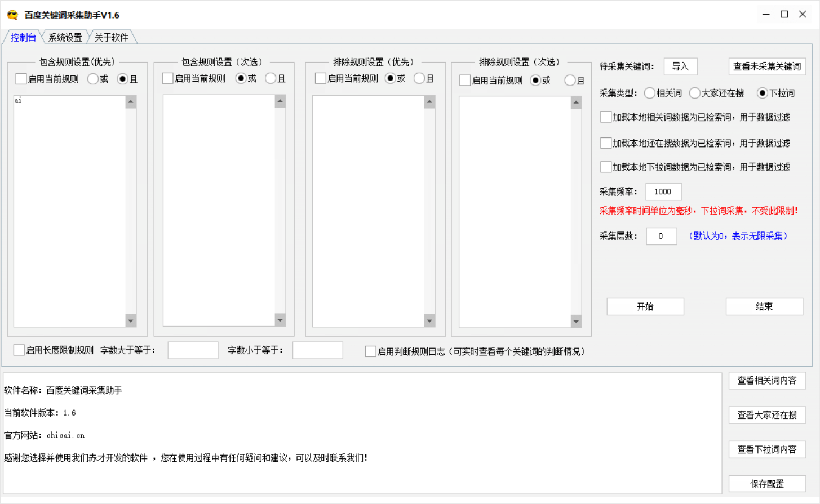This screenshot has width=820, height=504.
Task: Click the 采集频率 field showing 1000
Action: [x=663, y=191]
